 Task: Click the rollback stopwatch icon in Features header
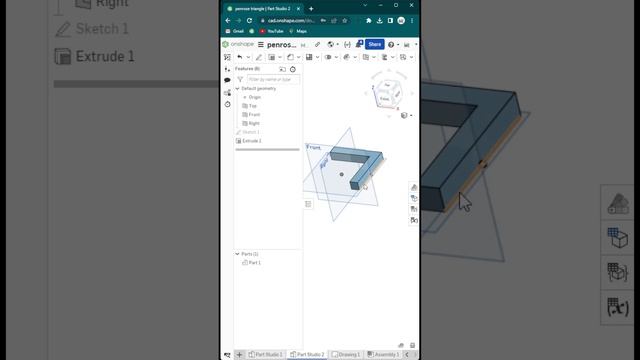point(293,69)
